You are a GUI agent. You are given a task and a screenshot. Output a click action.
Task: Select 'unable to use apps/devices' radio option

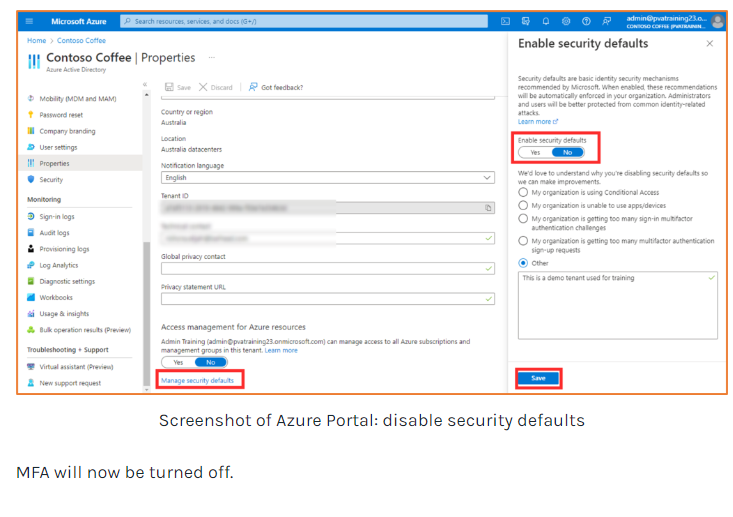[523, 205]
